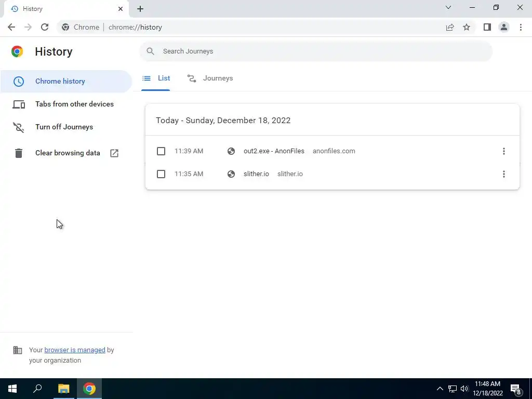Open the slither.io history link

coord(256,174)
